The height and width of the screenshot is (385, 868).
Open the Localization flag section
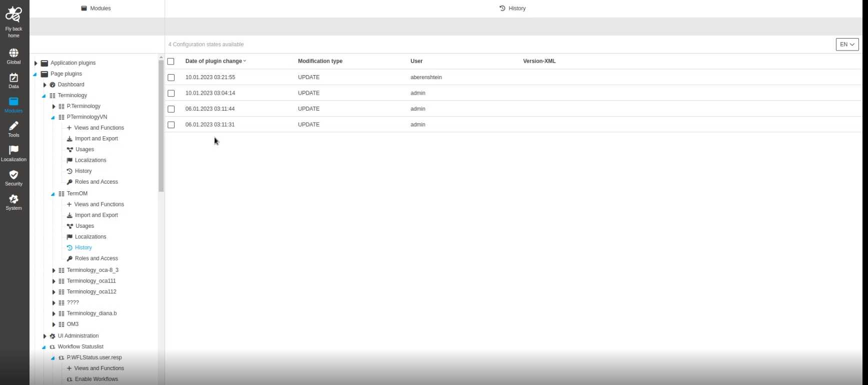pyautogui.click(x=14, y=154)
